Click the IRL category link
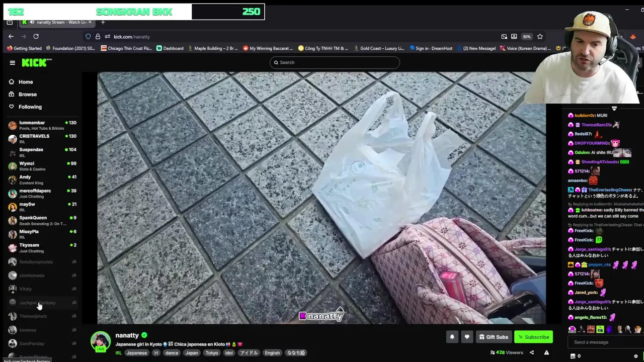Viewport: 644px width, 362px height. click(x=119, y=353)
